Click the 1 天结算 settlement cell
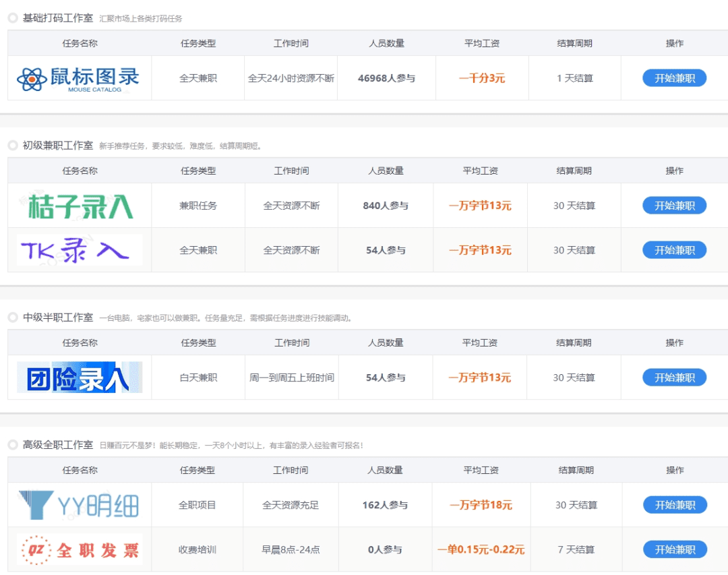The width and height of the screenshot is (728, 575). coord(575,78)
